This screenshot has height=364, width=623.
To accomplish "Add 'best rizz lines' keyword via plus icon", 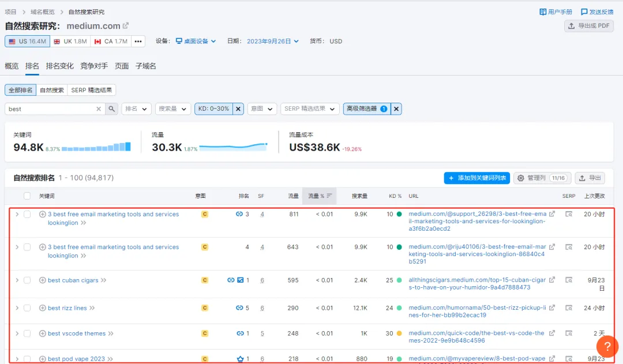I will (x=43, y=308).
